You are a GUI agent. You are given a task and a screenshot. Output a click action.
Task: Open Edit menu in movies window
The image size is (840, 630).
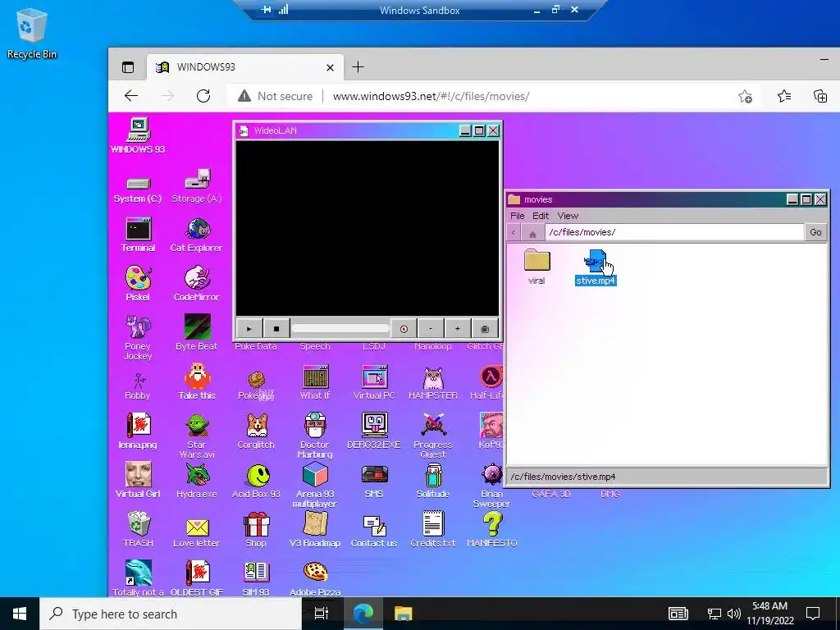[x=541, y=216]
